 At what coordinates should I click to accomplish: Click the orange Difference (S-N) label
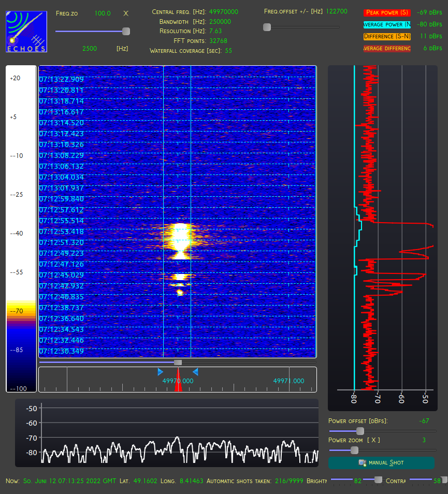[387, 37]
